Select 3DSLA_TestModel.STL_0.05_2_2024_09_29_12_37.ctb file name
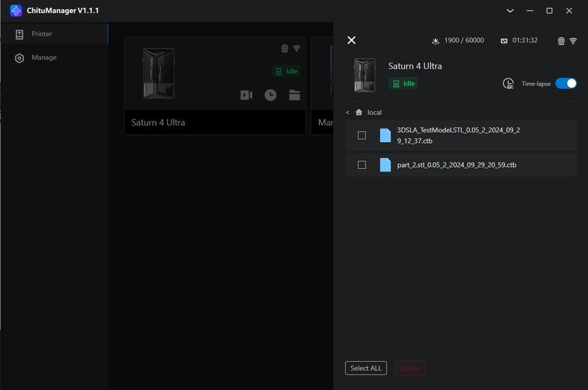This screenshot has height=390, width=588. (x=459, y=135)
